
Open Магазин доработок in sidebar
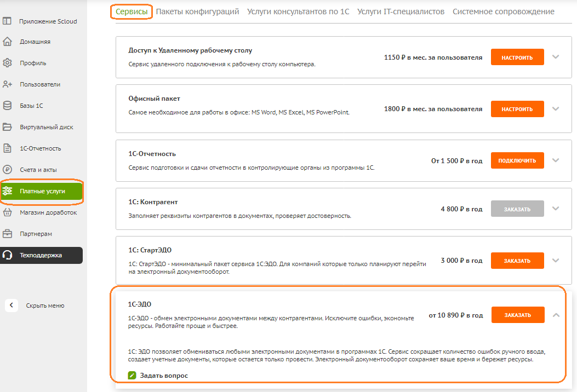(48, 212)
